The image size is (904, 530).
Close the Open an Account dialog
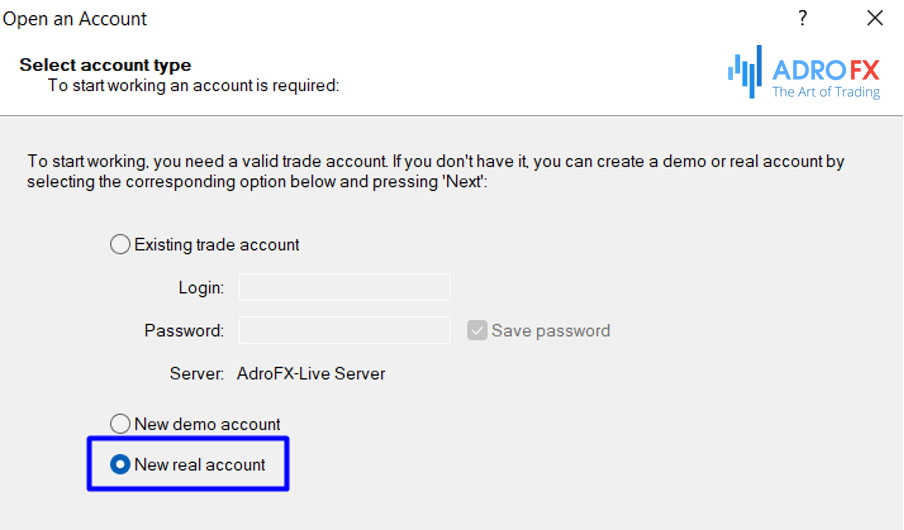coord(875,18)
